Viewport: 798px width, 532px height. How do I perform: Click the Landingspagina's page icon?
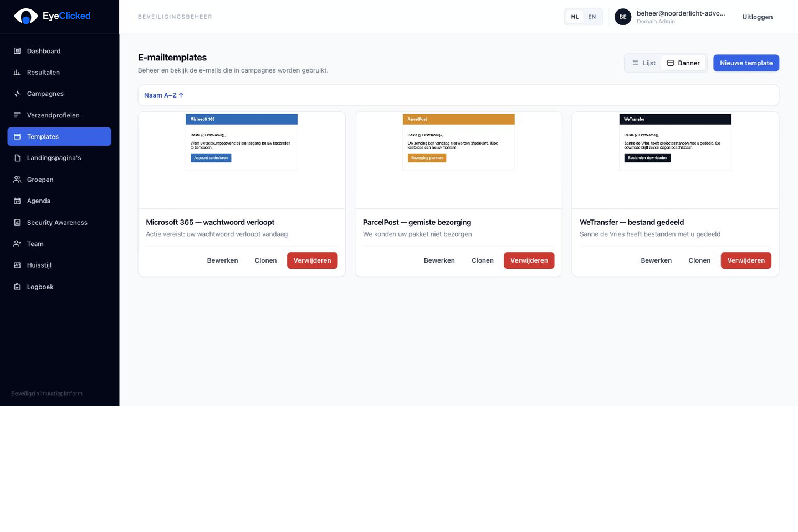click(17, 158)
